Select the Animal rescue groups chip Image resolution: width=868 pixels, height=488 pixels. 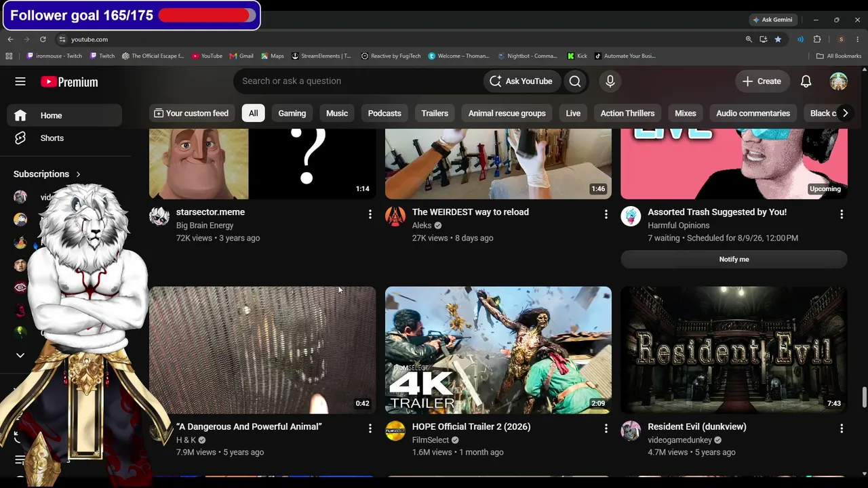[507, 113]
